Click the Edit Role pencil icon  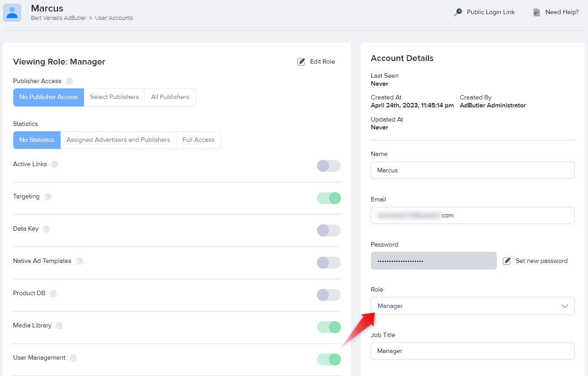(301, 62)
